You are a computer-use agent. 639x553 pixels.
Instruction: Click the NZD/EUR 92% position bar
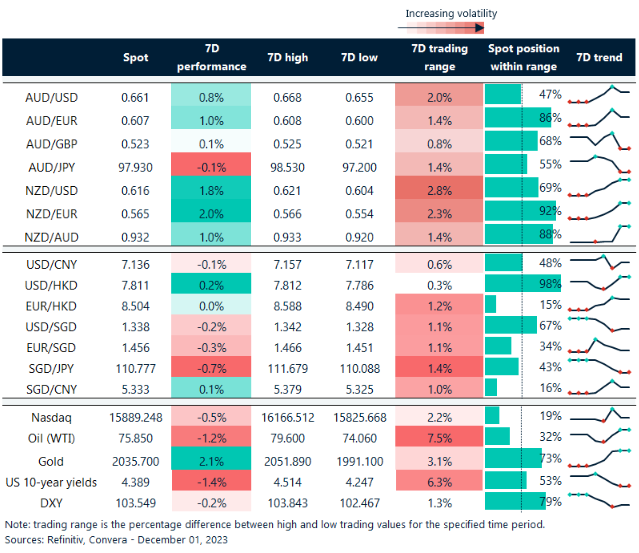point(515,212)
